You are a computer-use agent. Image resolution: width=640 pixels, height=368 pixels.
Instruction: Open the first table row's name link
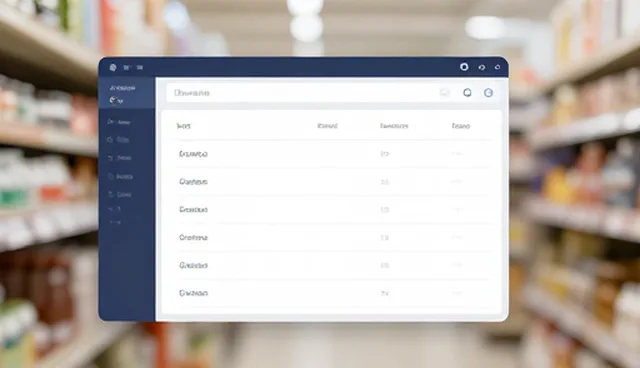(x=193, y=154)
